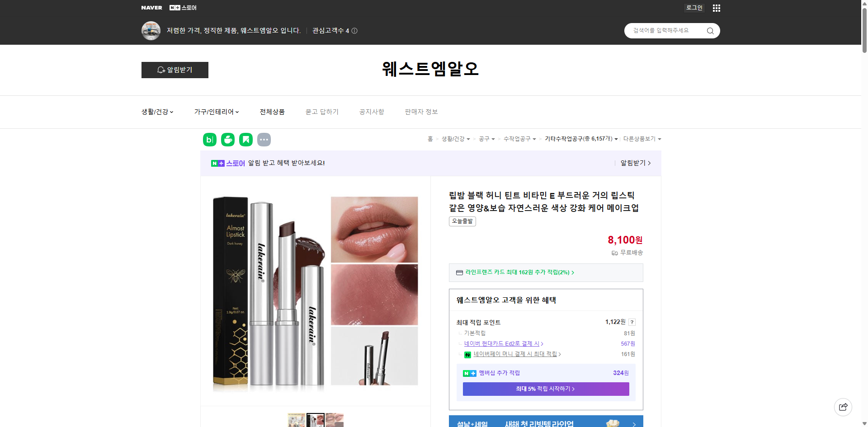Share the product to Naver Blog
868x427 pixels.
[209, 140]
